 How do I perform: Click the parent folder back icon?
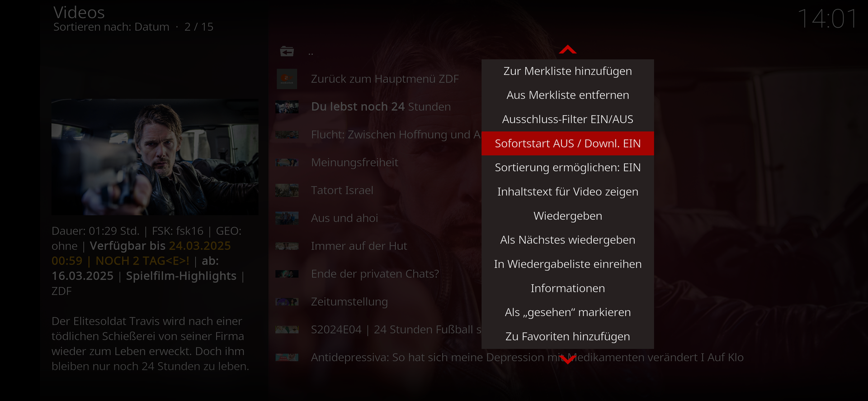tap(287, 51)
